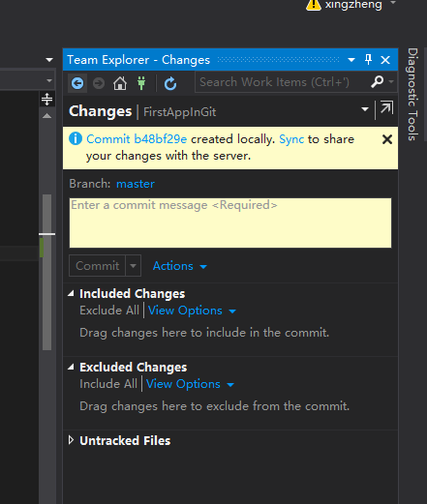Open Team Explorer window position menu
Image resolution: width=427 pixels, height=504 pixels.
[x=351, y=60]
